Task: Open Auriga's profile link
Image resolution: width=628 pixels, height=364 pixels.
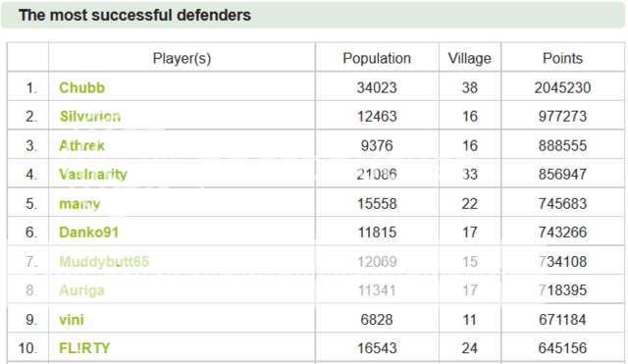Action: 81,290
